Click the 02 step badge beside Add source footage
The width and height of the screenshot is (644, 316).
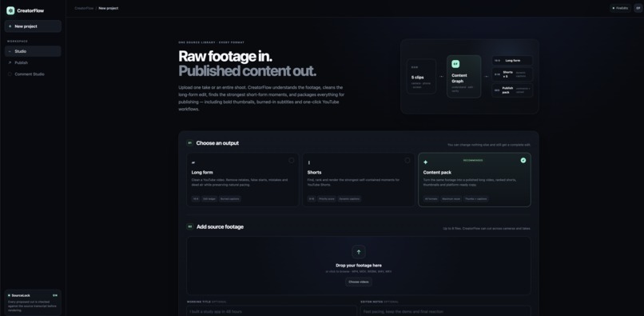coord(189,226)
